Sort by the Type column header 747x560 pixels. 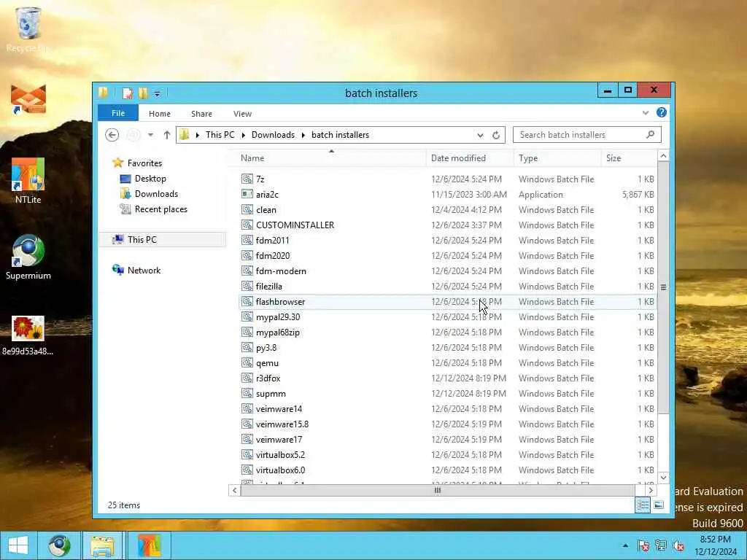(x=557, y=158)
